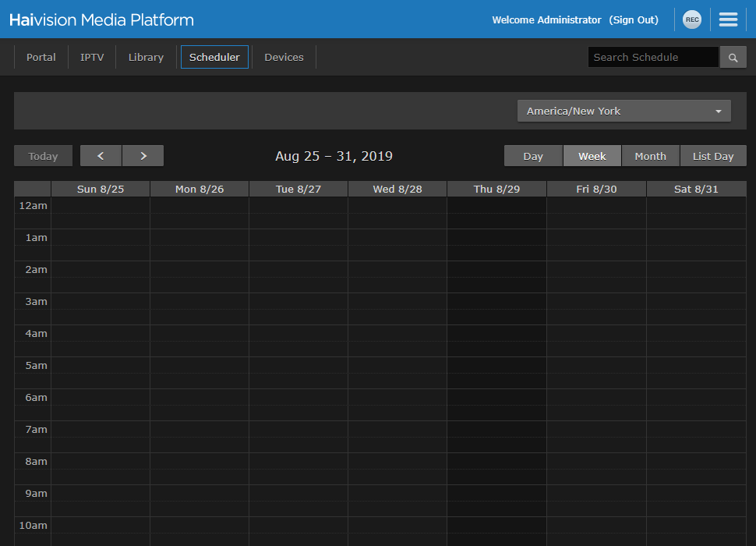The width and height of the screenshot is (756, 546).
Task: Click the Thu 8/29 column header
Action: pyautogui.click(x=496, y=188)
